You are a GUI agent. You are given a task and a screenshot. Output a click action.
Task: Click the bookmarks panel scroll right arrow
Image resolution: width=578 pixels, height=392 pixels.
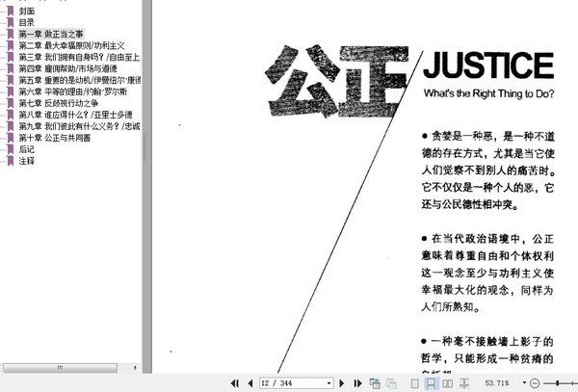(135, 368)
